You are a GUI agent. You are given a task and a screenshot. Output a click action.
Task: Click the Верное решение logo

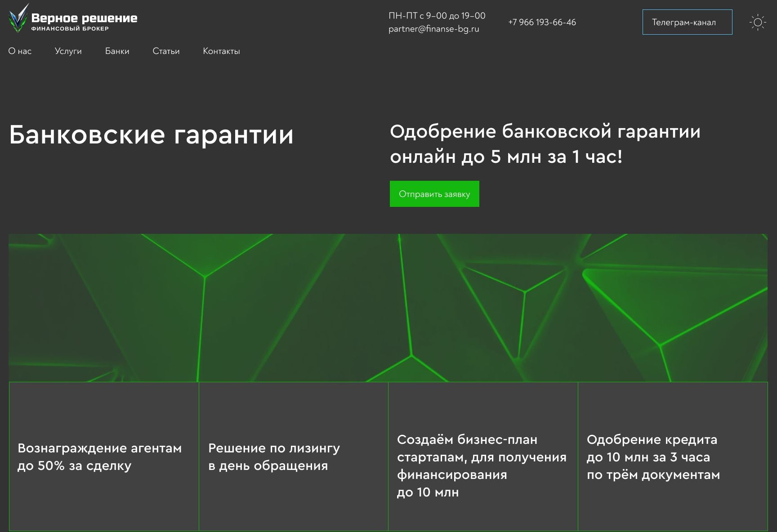click(x=73, y=19)
